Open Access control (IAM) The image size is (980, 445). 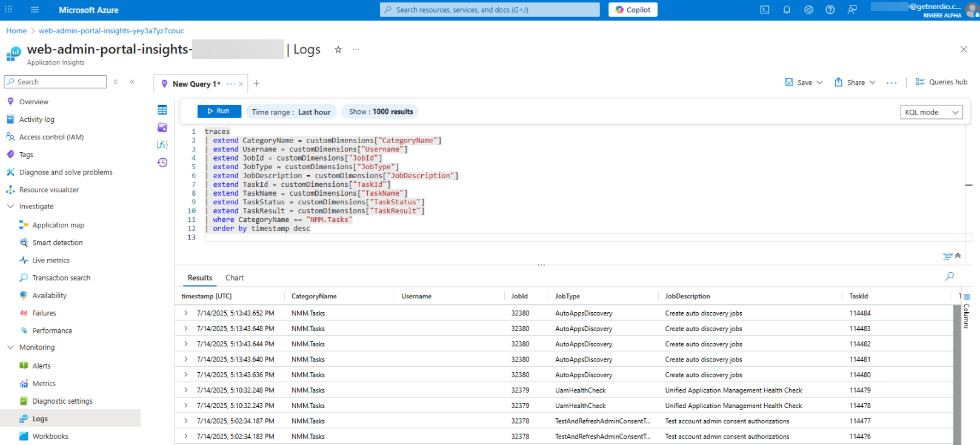point(52,137)
